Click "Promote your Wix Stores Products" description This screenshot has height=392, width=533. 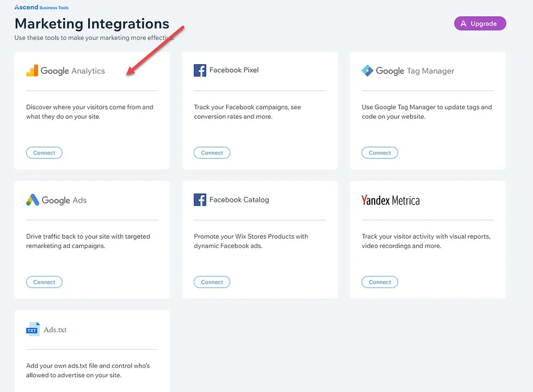pos(251,241)
